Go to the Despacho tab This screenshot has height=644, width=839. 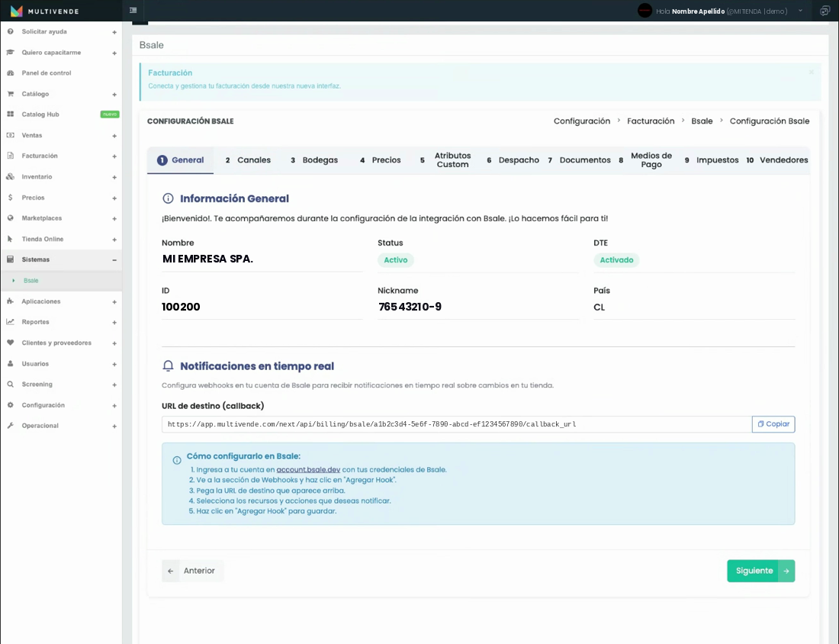513,160
